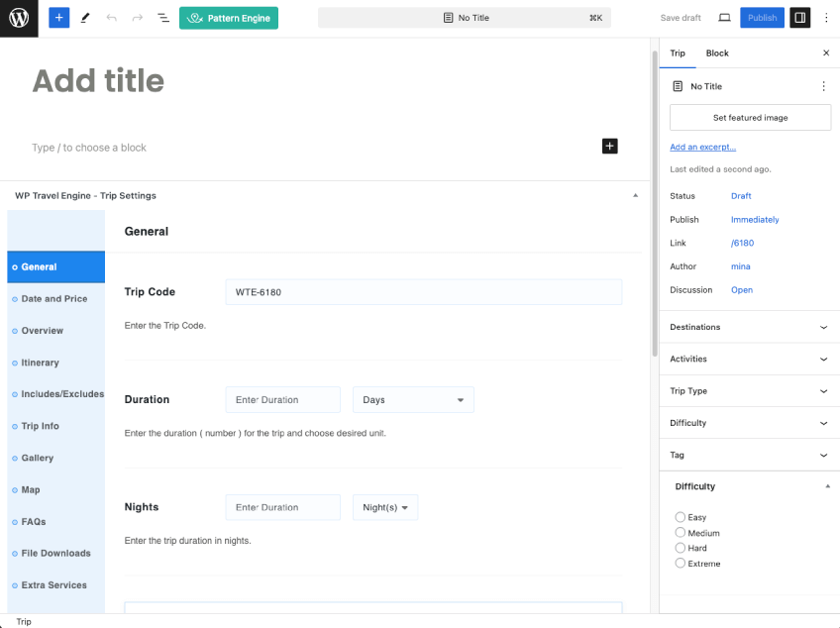Open the Map settings tab

tap(55, 489)
